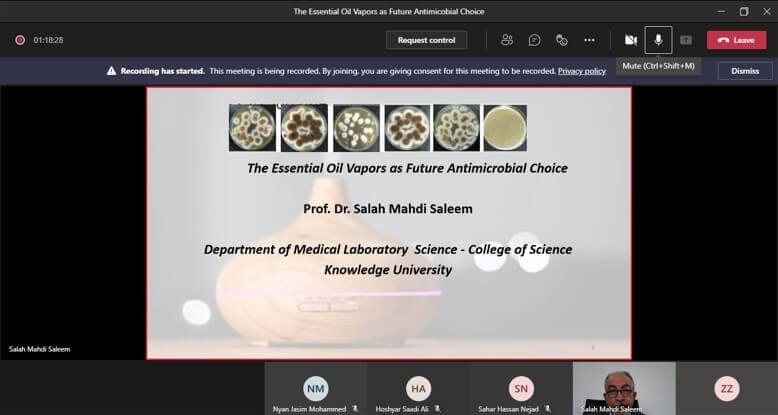Click the red recording indicator icon
This screenshot has width=778, height=415.
(20, 40)
